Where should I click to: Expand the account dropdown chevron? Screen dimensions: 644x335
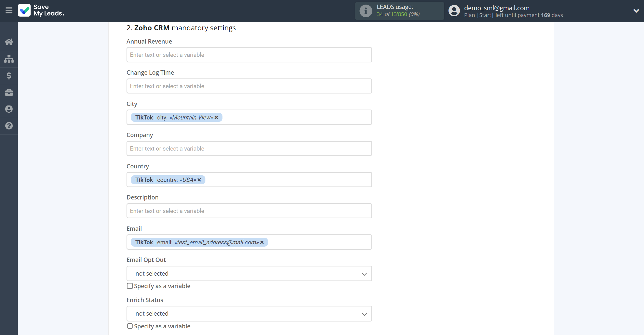[x=636, y=11]
